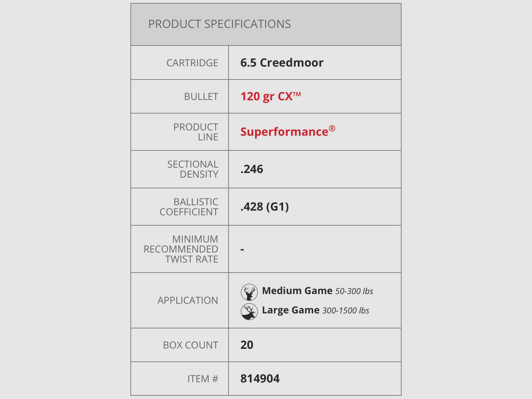The width and height of the screenshot is (532, 399).
Task: Click the Bullet row label
Action: [201, 97]
